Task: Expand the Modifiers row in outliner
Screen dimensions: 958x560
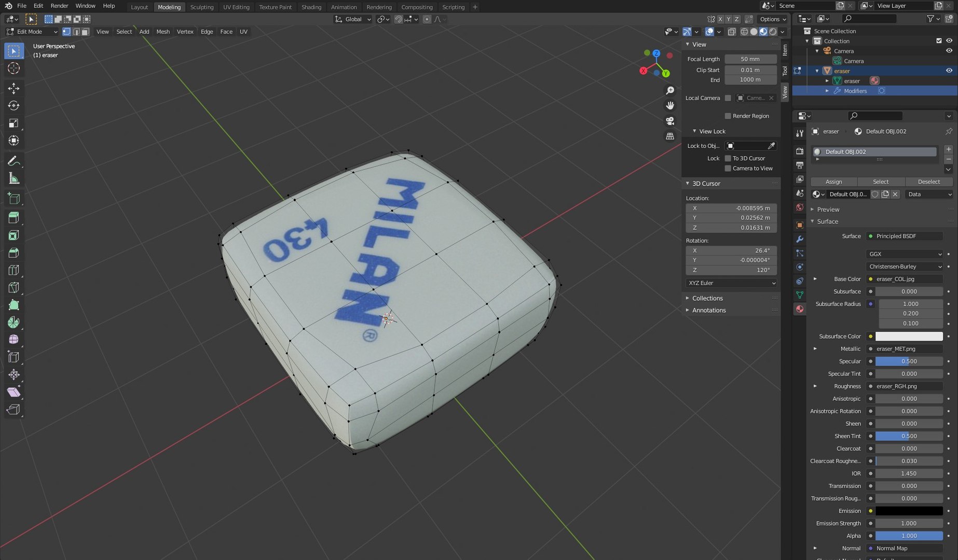Action: [827, 91]
